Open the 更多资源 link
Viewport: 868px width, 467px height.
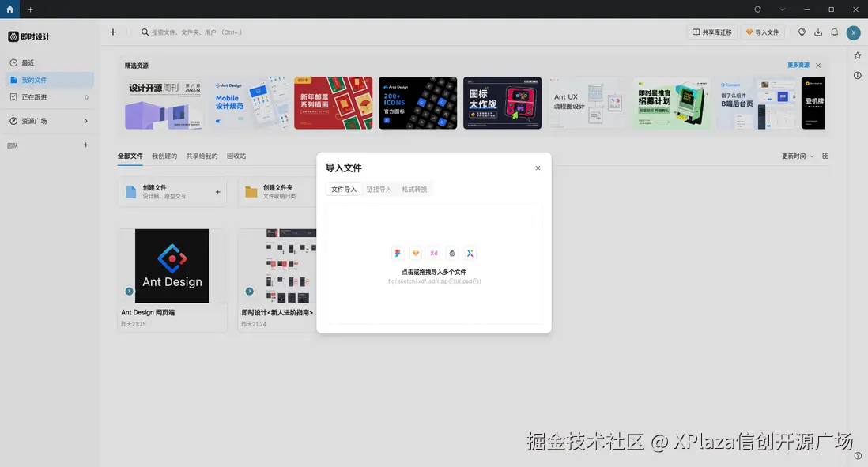point(798,66)
